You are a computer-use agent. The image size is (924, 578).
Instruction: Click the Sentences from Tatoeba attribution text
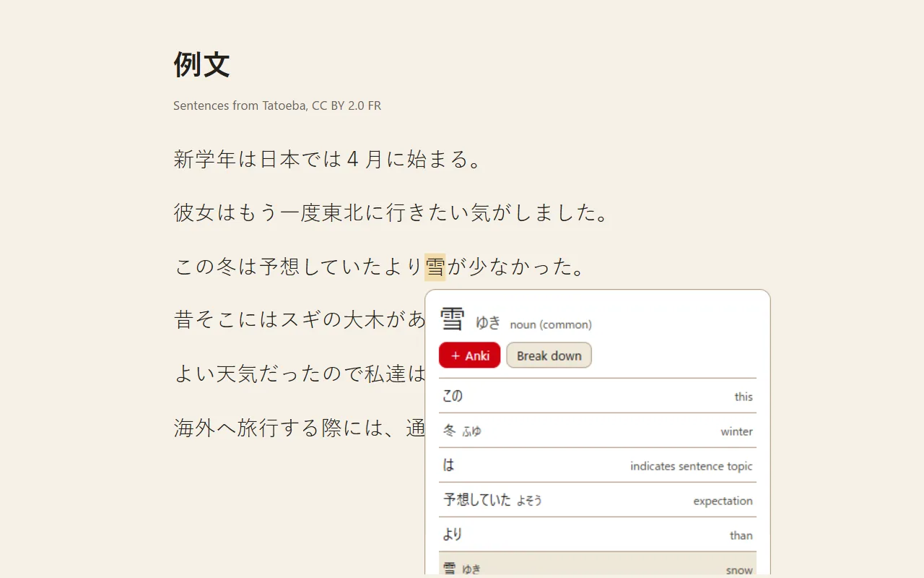(x=277, y=105)
